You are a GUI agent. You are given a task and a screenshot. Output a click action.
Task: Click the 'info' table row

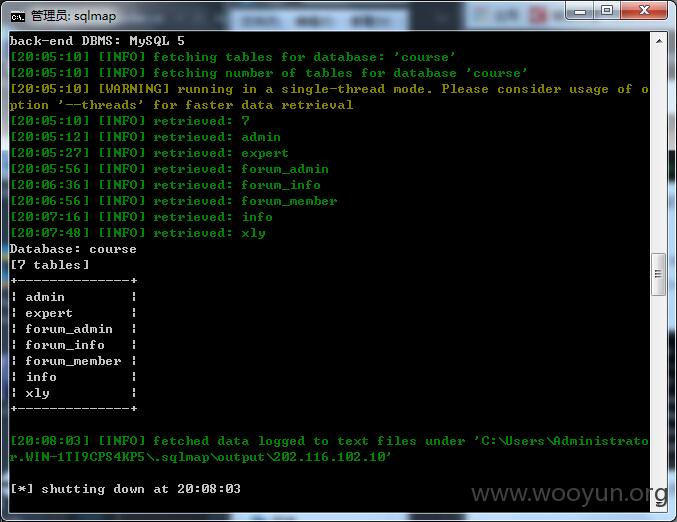[74, 377]
